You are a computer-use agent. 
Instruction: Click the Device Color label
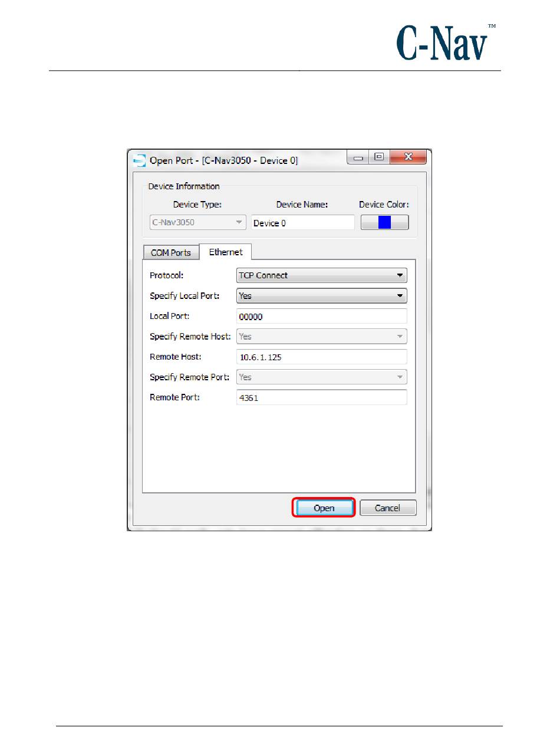(x=384, y=205)
